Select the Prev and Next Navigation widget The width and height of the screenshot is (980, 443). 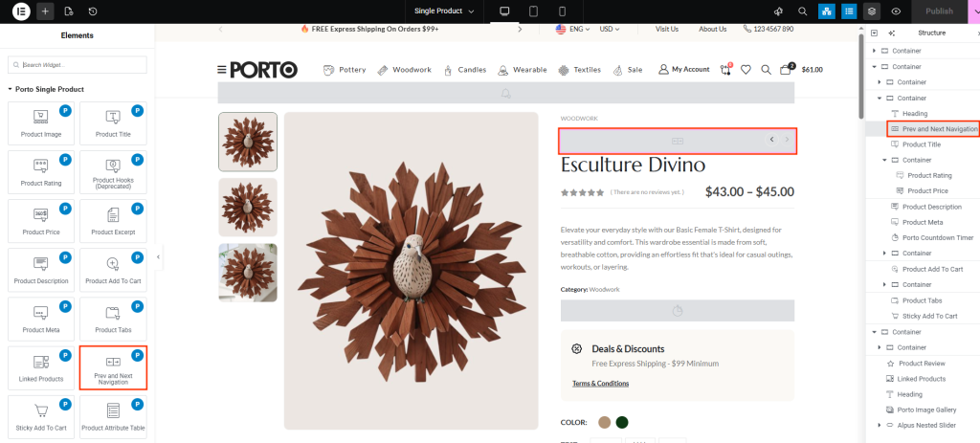pos(113,367)
